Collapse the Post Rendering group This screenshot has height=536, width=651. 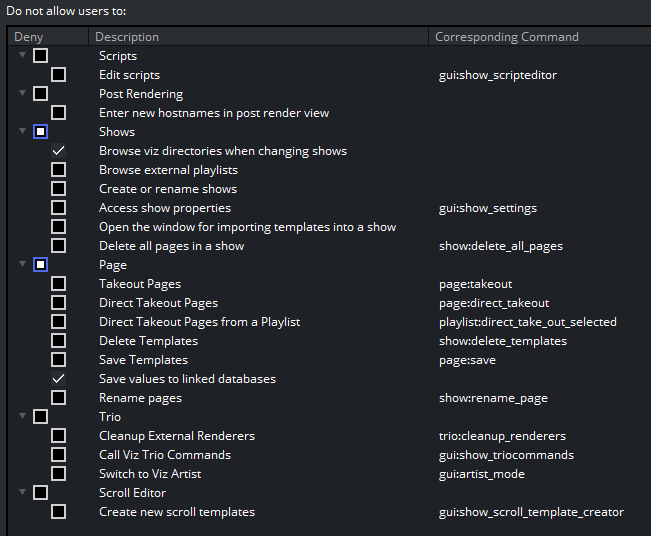coord(23,94)
